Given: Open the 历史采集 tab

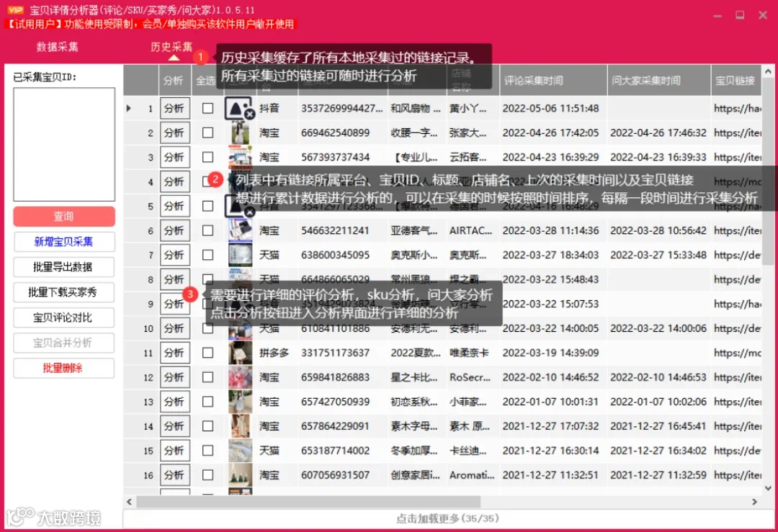Looking at the screenshot, I should 171,47.
